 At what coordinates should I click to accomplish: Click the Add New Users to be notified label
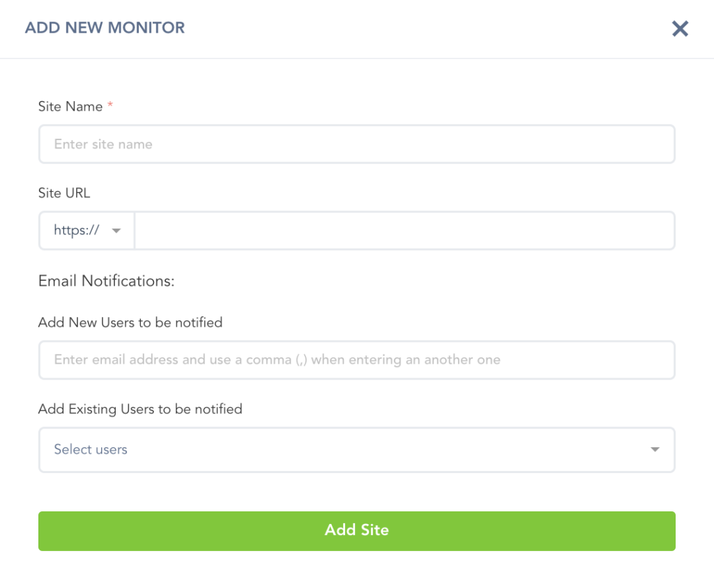pyautogui.click(x=130, y=323)
